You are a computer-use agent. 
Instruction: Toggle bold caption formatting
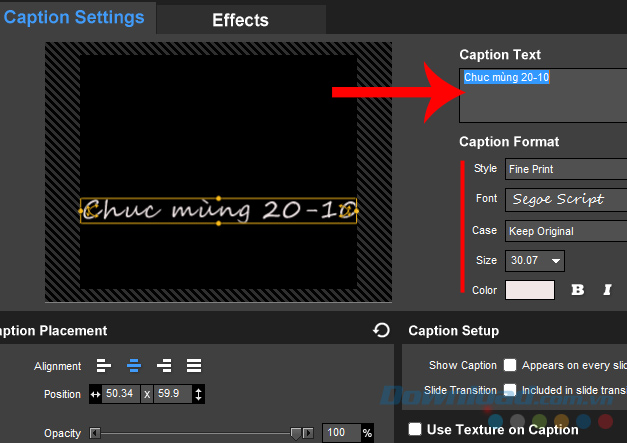tap(577, 290)
